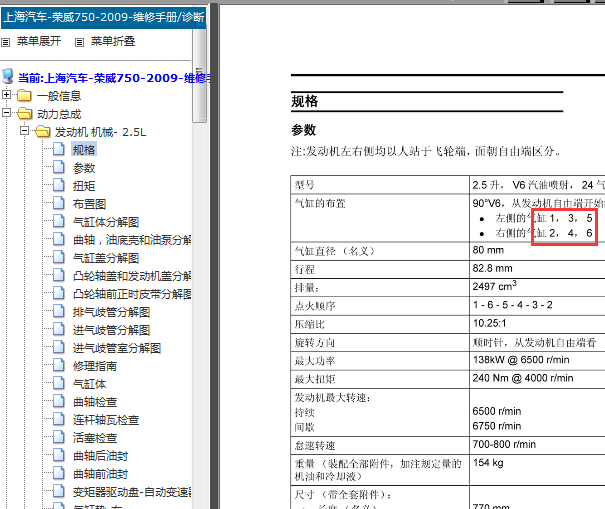Click the 发动机 机械- 2.5L folder icon
The height and width of the screenshot is (509, 605).
[42, 132]
